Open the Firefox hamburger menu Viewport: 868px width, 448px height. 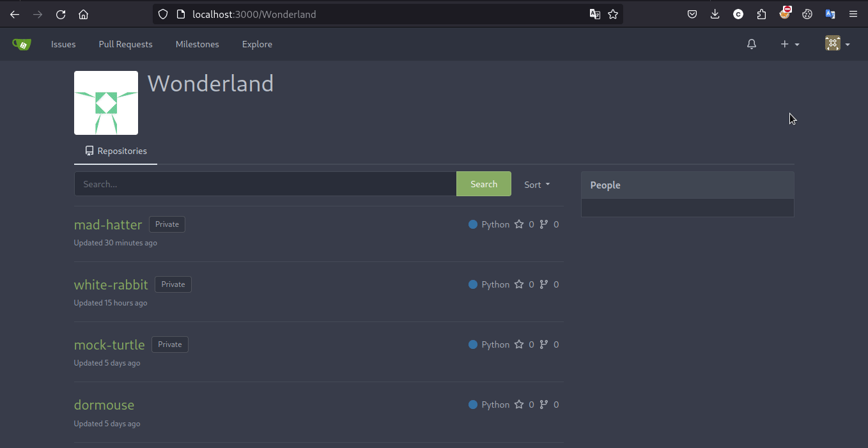point(853,14)
